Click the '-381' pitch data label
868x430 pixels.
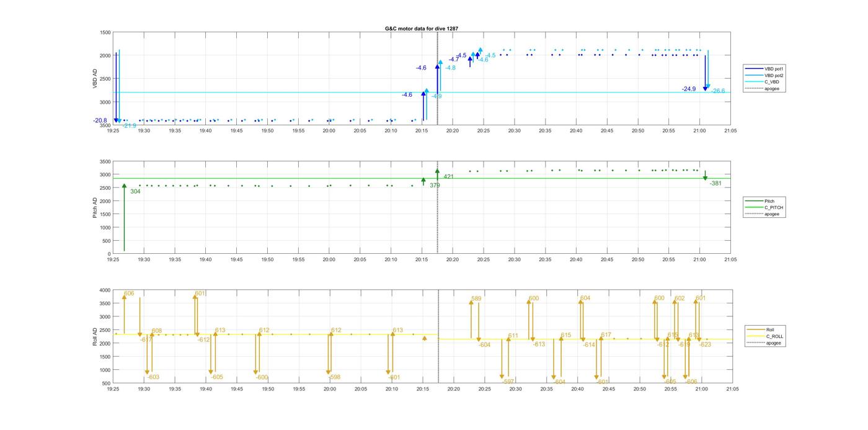[715, 184]
